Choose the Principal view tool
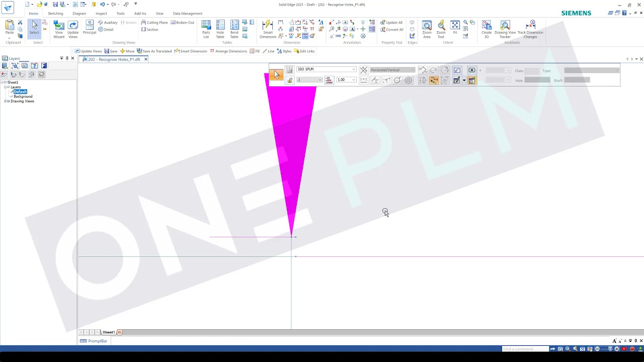The width and height of the screenshot is (644, 362). click(90, 27)
